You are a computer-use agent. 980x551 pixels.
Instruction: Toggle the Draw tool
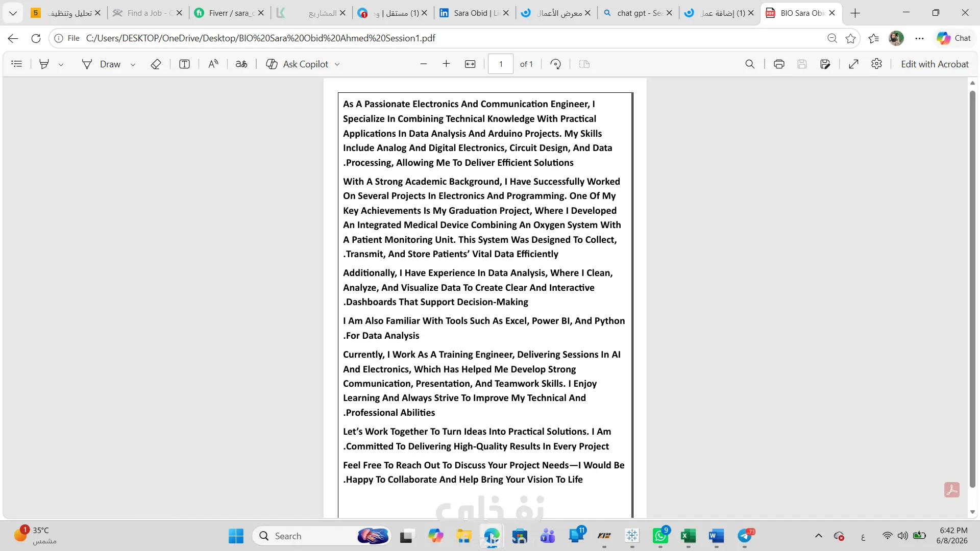tap(101, 64)
